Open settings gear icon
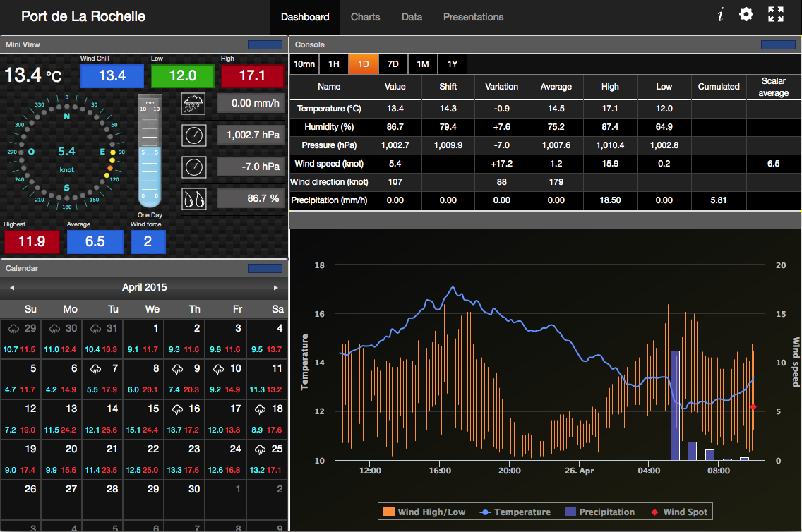The width and height of the screenshot is (802, 532). coord(746,15)
